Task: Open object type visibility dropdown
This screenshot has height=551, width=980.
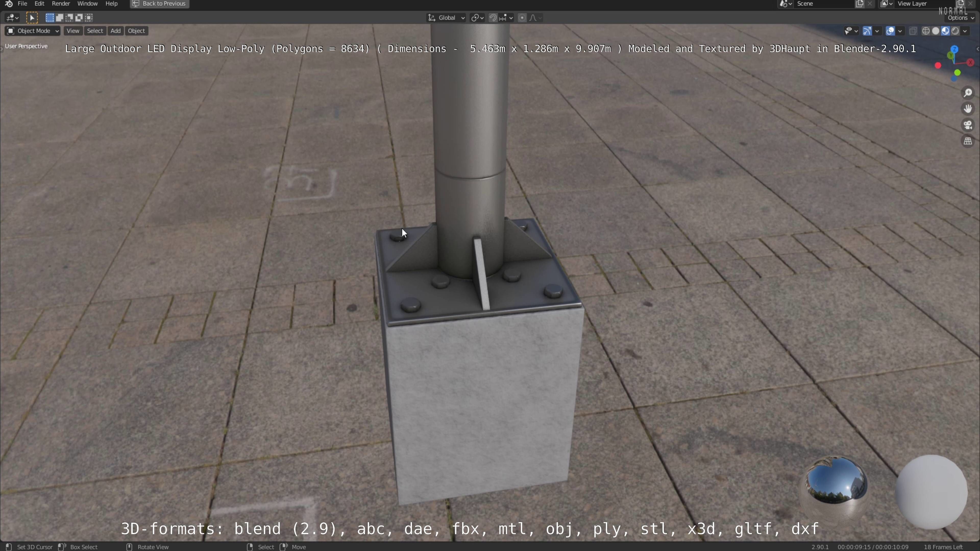Action: coord(851,31)
